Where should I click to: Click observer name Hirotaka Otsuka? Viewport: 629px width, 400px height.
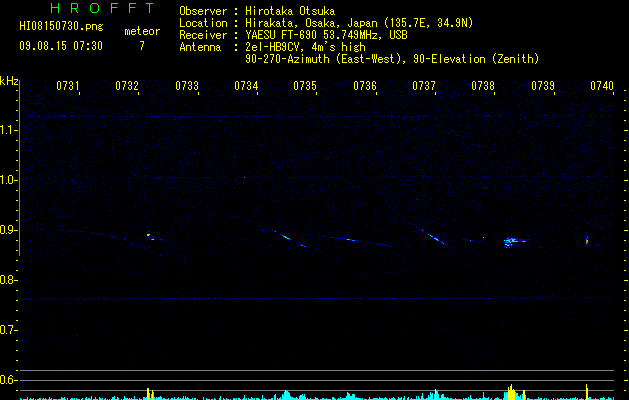pos(290,11)
